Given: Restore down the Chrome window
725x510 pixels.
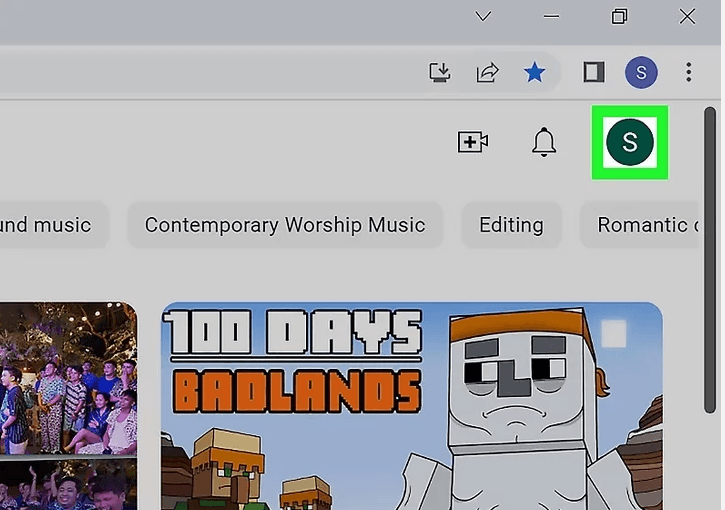Looking at the screenshot, I should [619, 17].
